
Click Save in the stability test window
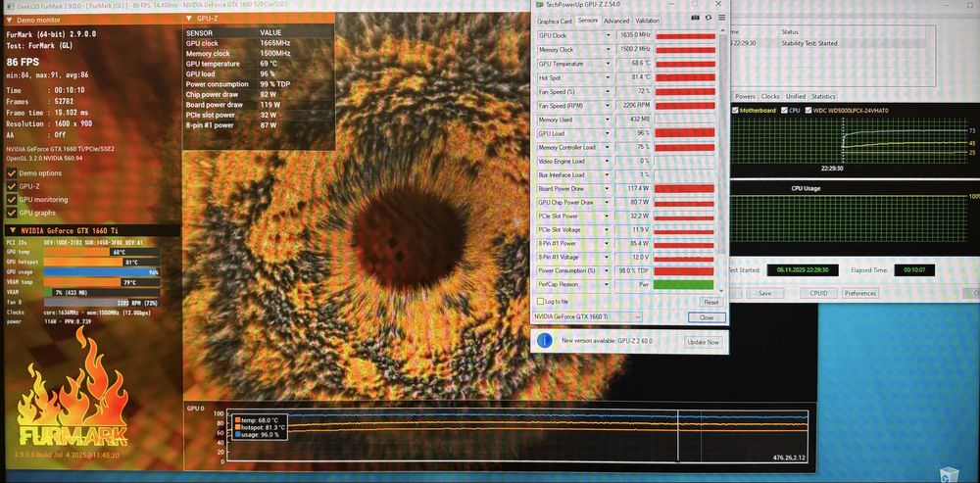click(764, 293)
